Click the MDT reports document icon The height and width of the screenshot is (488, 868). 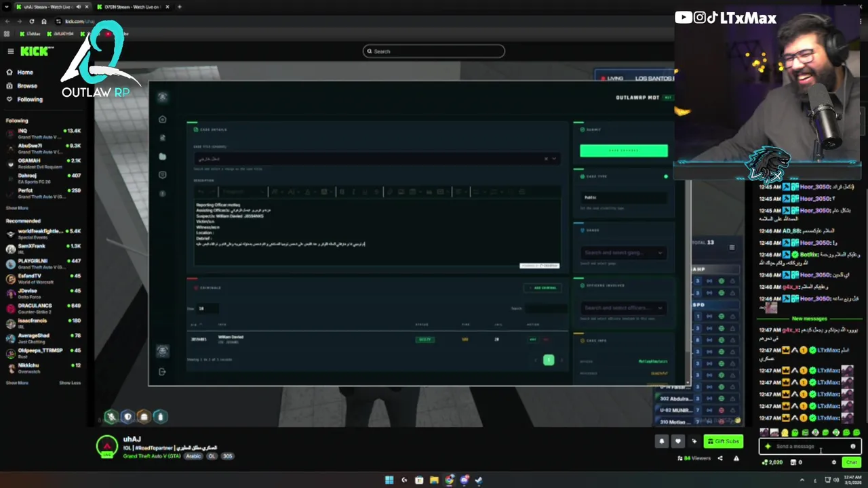(x=162, y=138)
